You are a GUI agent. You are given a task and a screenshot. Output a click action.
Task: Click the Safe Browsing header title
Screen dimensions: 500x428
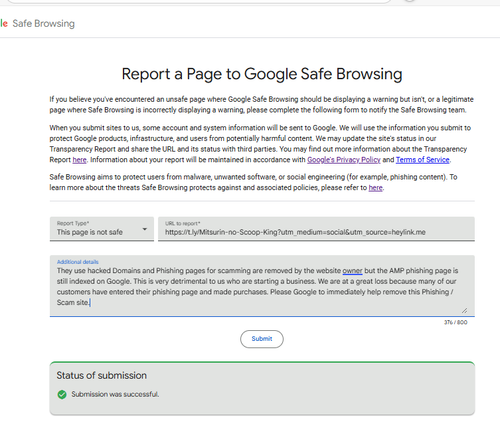44,24
